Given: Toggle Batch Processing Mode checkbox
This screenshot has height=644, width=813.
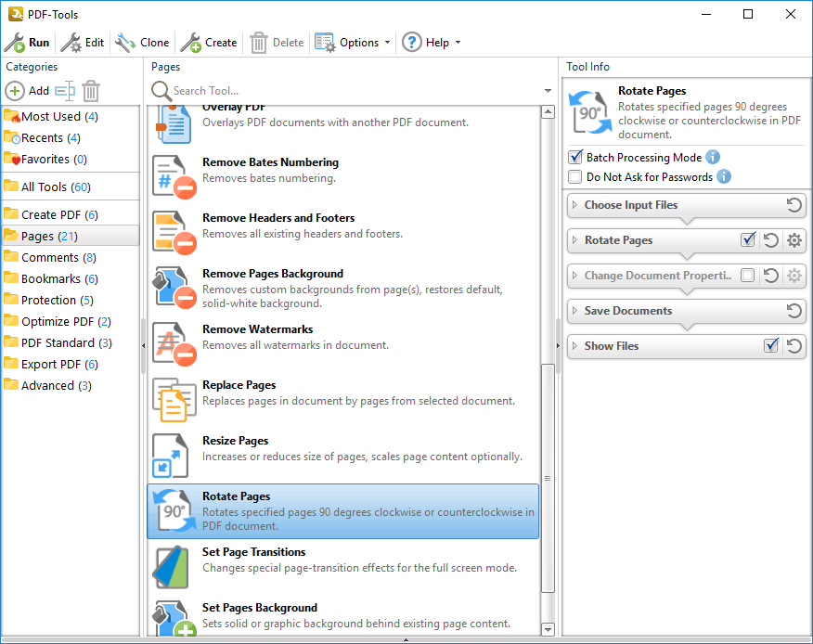Looking at the screenshot, I should point(575,157).
